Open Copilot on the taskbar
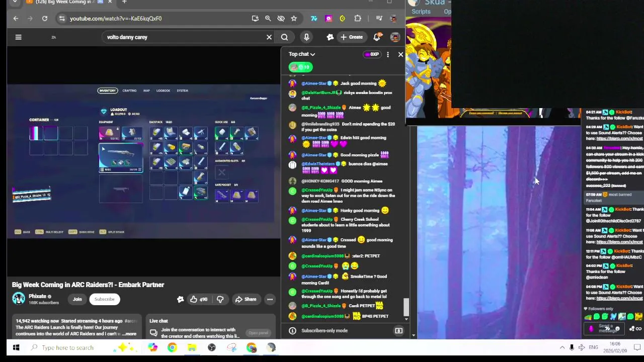 [152, 347]
